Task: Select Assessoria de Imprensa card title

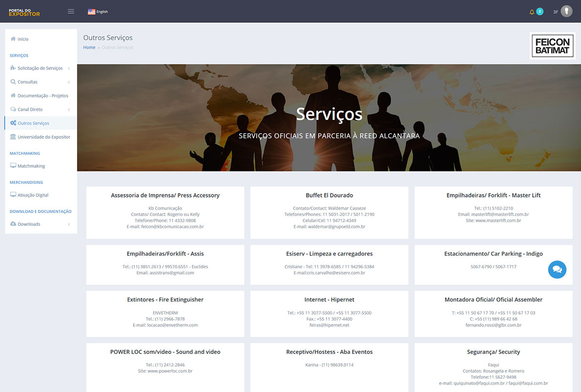Action: pyautogui.click(x=165, y=196)
